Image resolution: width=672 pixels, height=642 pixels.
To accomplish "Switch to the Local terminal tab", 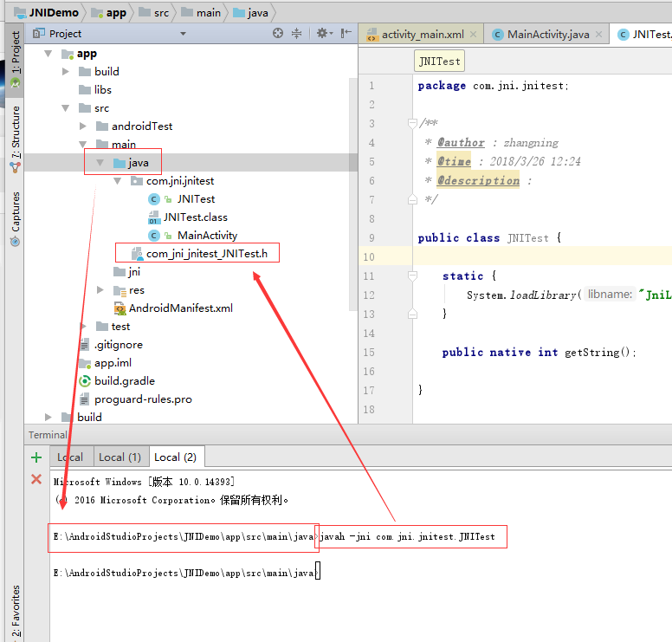I will [70, 457].
